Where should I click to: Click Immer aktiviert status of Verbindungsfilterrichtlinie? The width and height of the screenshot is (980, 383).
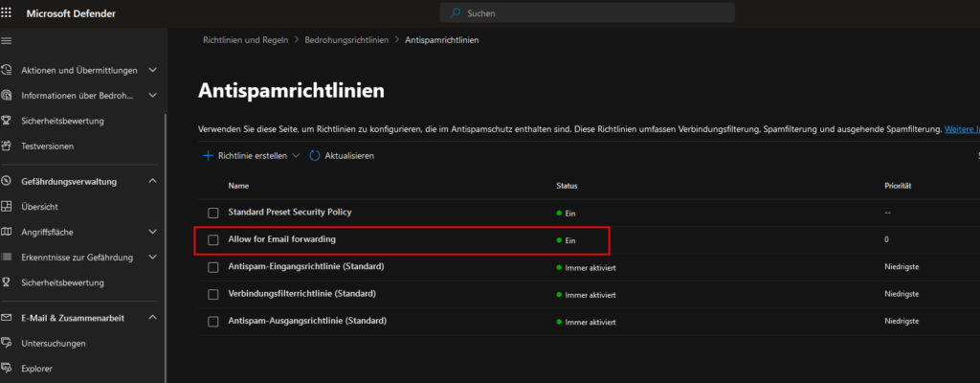pos(587,295)
